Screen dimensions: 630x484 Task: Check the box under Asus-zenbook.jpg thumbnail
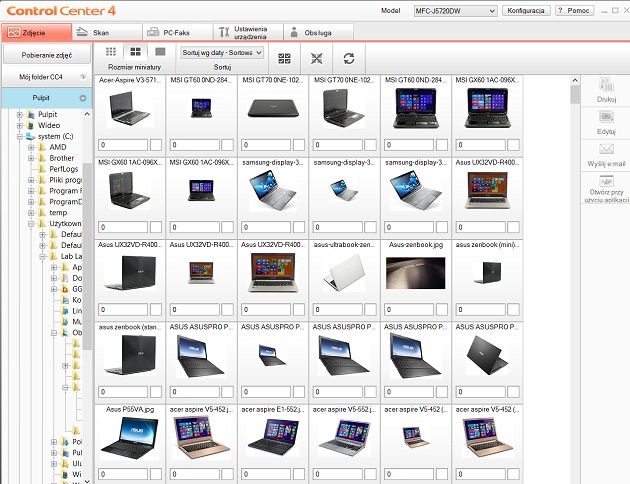442,309
